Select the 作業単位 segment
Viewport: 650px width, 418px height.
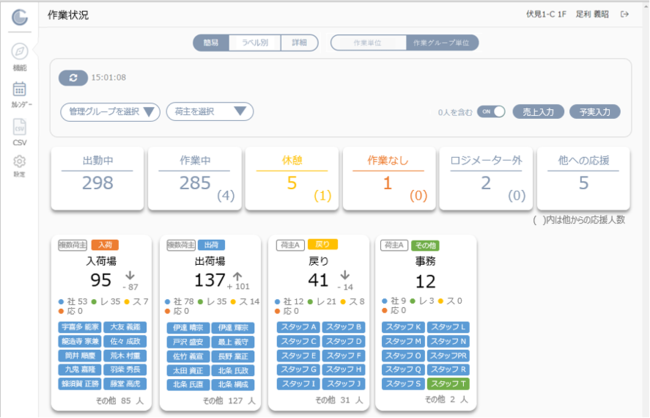368,43
